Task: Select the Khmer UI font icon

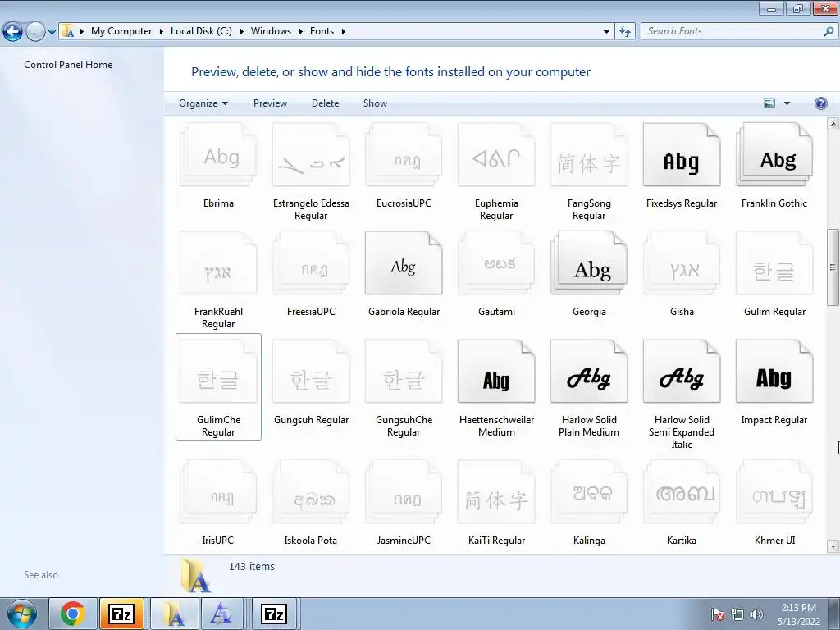Action: click(774, 491)
